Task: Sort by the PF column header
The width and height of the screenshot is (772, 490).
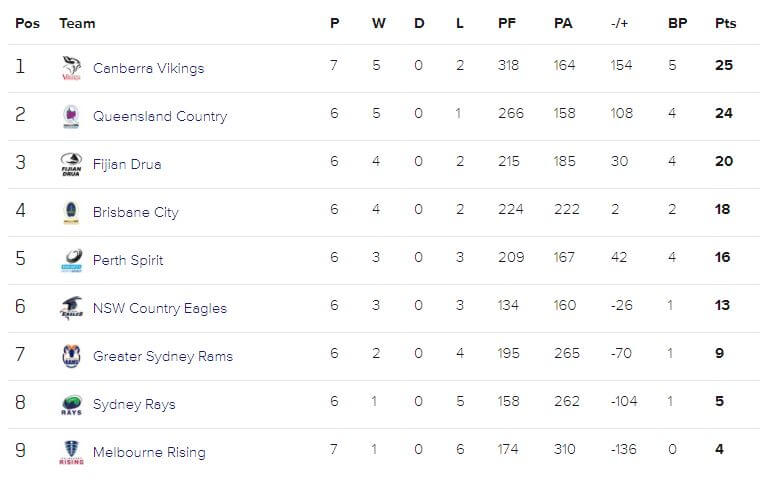Action: [507, 23]
